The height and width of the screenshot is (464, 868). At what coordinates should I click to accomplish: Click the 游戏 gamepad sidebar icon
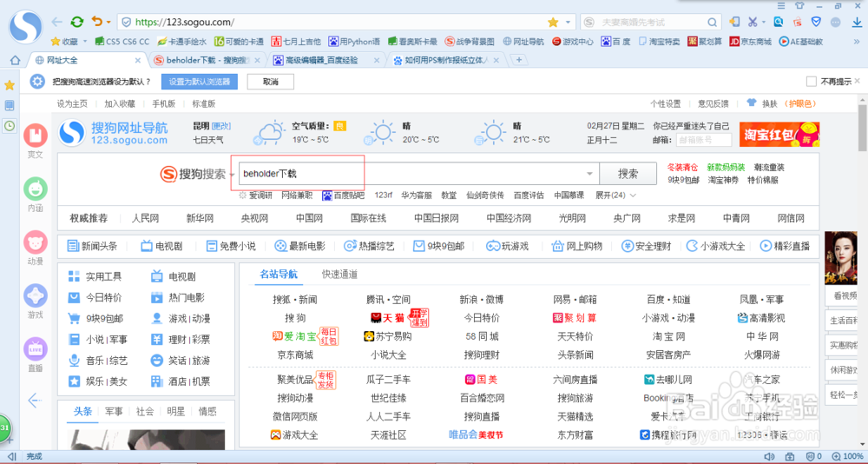(36, 295)
